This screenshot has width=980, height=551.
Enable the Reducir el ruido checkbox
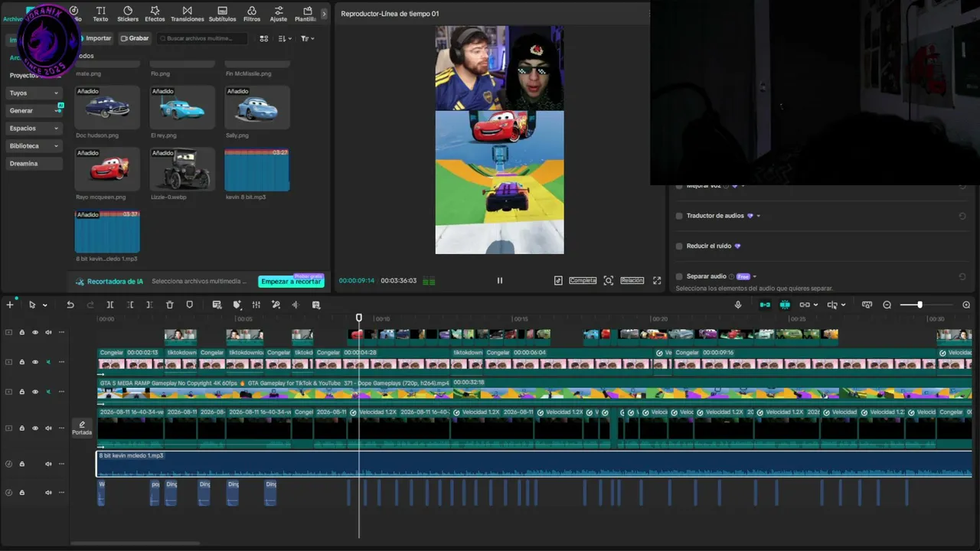pyautogui.click(x=679, y=246)
